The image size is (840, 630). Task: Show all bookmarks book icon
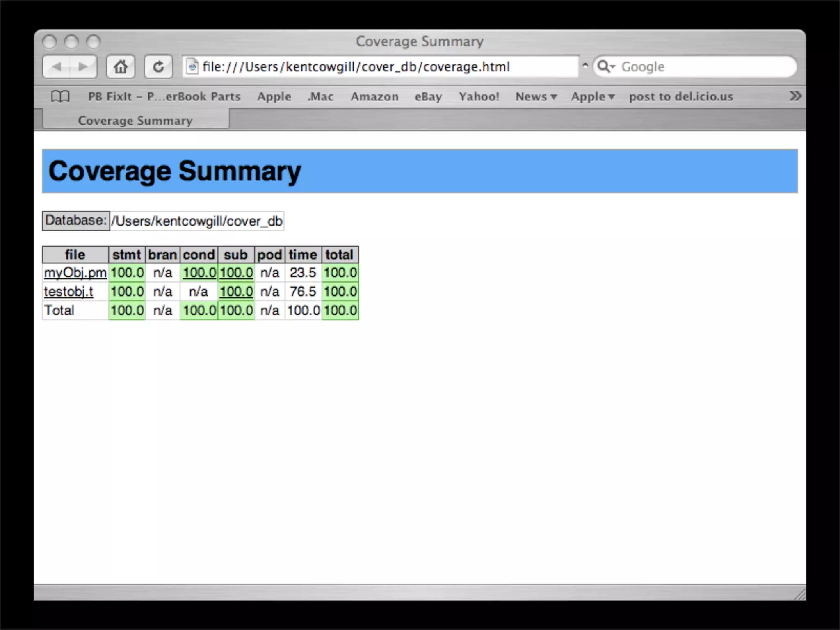coord(60,96)
